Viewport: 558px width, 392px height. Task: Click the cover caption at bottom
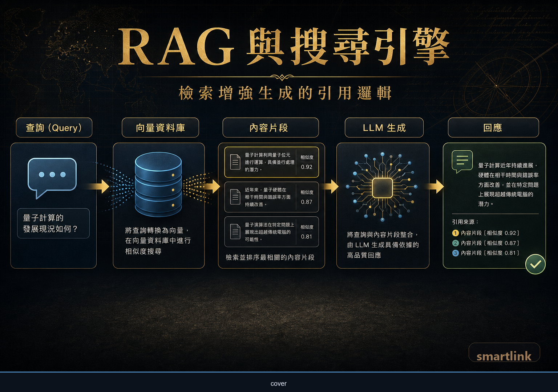(279, 384)
